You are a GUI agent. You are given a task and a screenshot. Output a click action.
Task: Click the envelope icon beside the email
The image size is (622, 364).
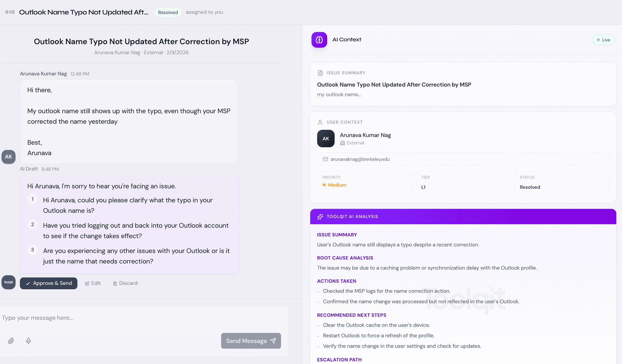click(325, 159)
